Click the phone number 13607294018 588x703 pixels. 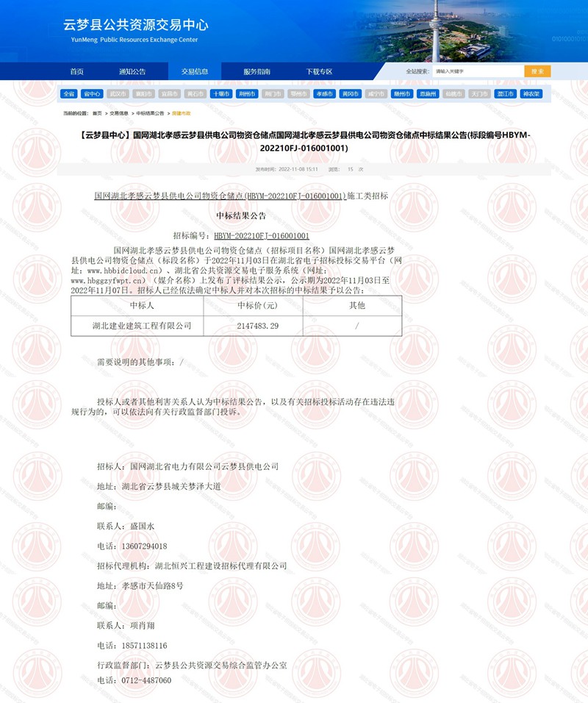(x=144, y=546)
